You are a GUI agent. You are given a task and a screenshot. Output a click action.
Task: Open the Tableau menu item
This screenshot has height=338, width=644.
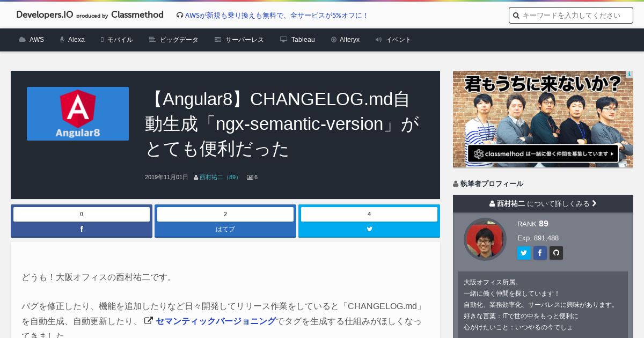pyautogui.click(x=297, y=40)
